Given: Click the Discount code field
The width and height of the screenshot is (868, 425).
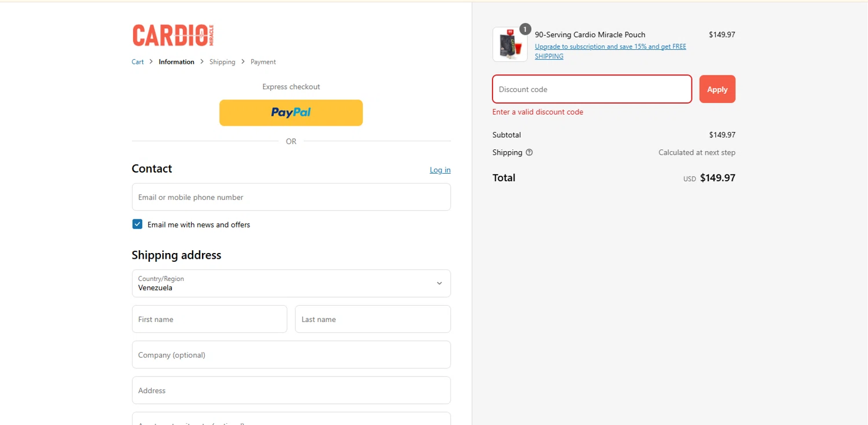Looking at the screenshot, I should click(592, 89).
